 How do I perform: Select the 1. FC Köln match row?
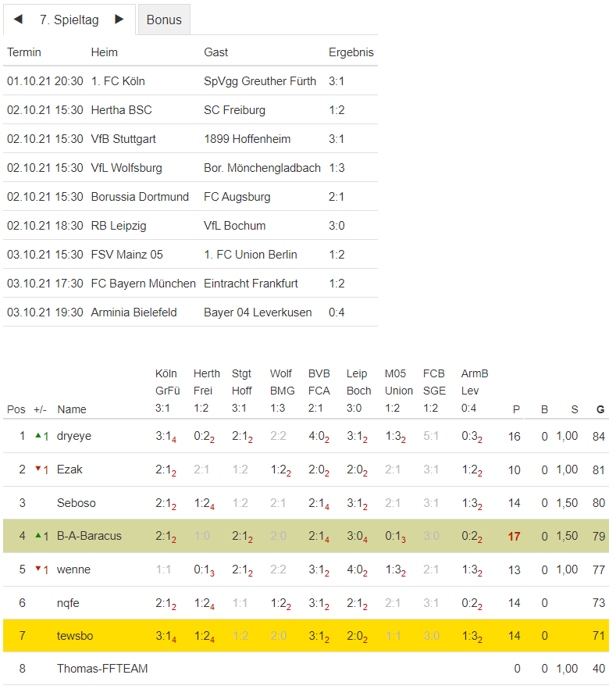click(x=118, y=81)
